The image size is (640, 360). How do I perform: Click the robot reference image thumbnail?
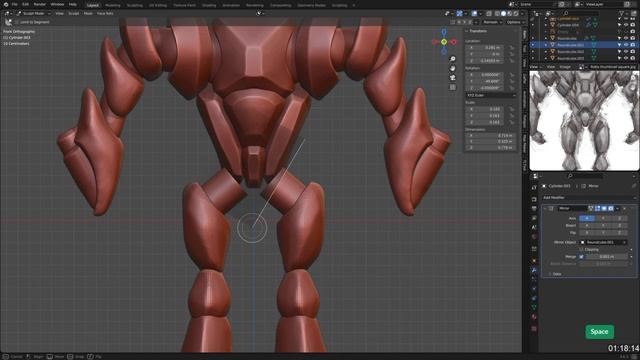[x=584, y=121]
